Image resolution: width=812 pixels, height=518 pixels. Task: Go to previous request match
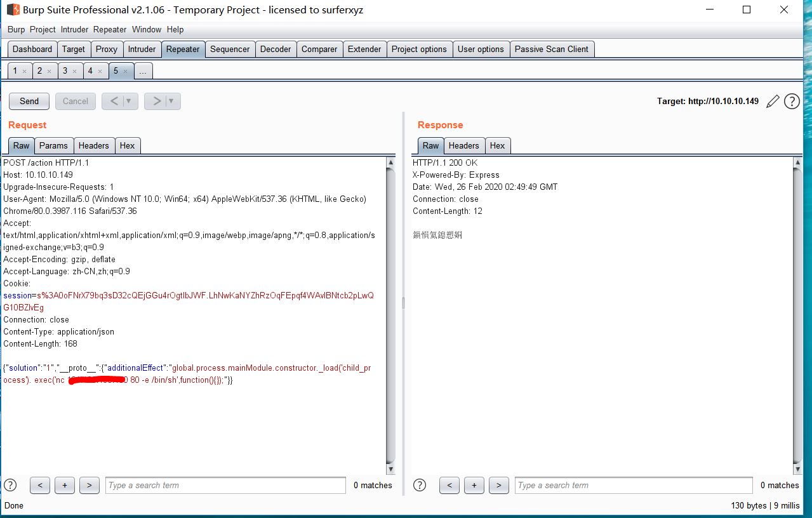tap(40, 486)
